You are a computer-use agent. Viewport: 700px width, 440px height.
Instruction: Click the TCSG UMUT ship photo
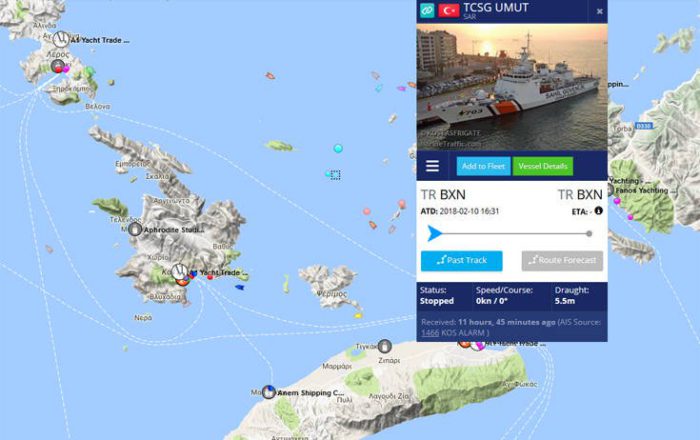click(x=512, y=87)
